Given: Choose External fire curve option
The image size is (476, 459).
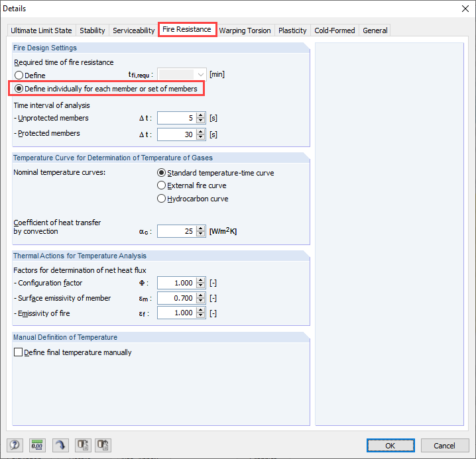Looking at the screenshot, I should pyautogui.click(x=161, y=185).
